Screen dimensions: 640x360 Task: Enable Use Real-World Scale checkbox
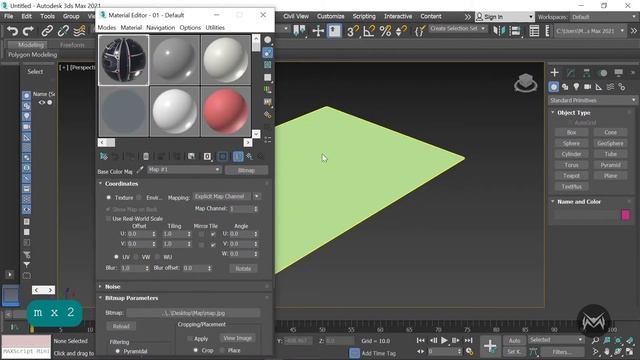click(108, 219)
